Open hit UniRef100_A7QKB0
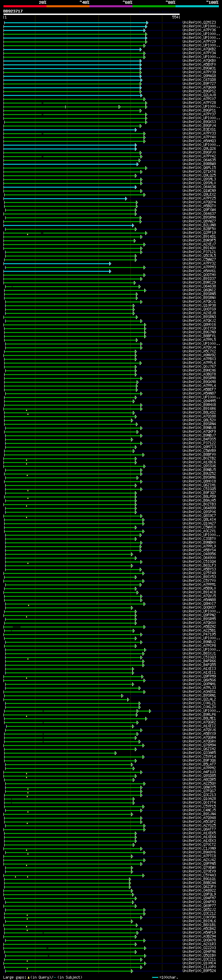 199,60
